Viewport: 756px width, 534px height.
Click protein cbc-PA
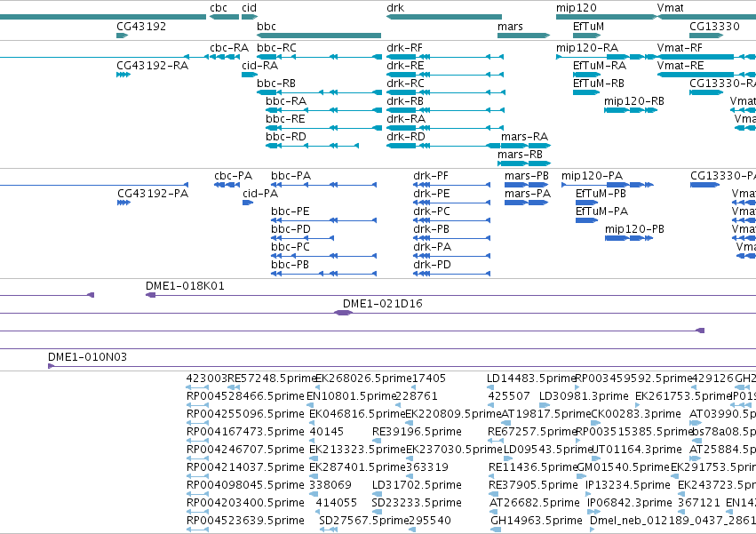[227, 185]
